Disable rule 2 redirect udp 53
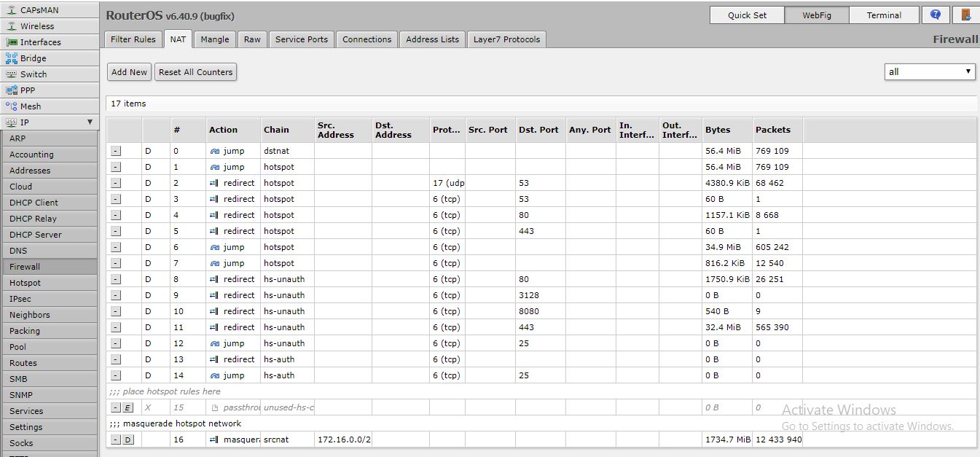Screen dimensions: 980x457 click(116, 183)
